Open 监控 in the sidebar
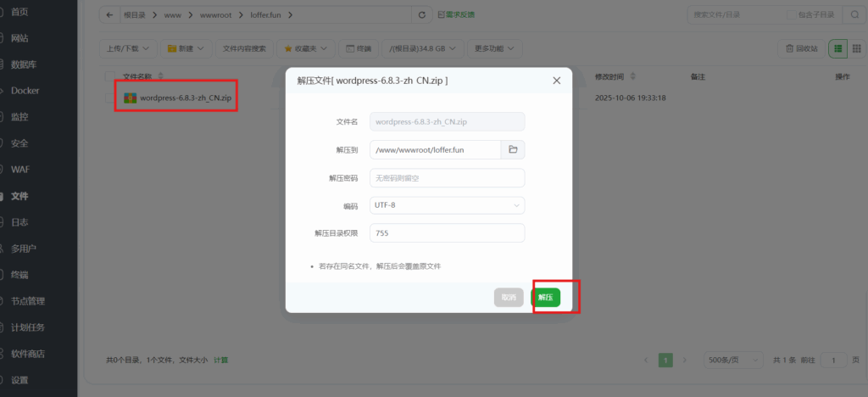Image resolution: width=868 pixels, height=397 pixels. (20, 117)
